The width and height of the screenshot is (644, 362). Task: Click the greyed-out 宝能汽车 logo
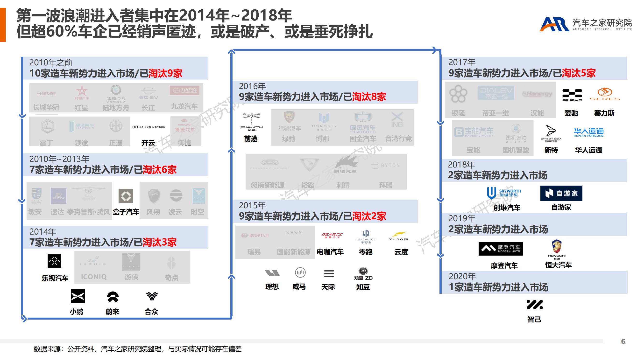coord(474,132)
